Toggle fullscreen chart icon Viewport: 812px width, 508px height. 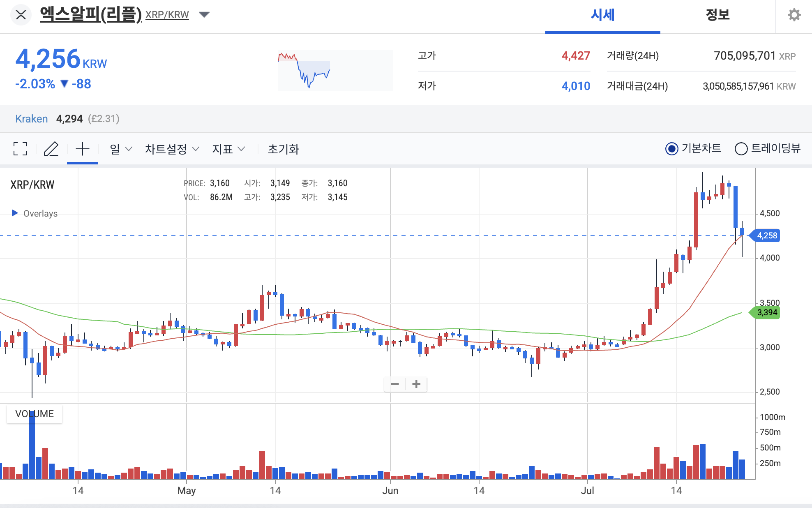click(x=20, y=149)
